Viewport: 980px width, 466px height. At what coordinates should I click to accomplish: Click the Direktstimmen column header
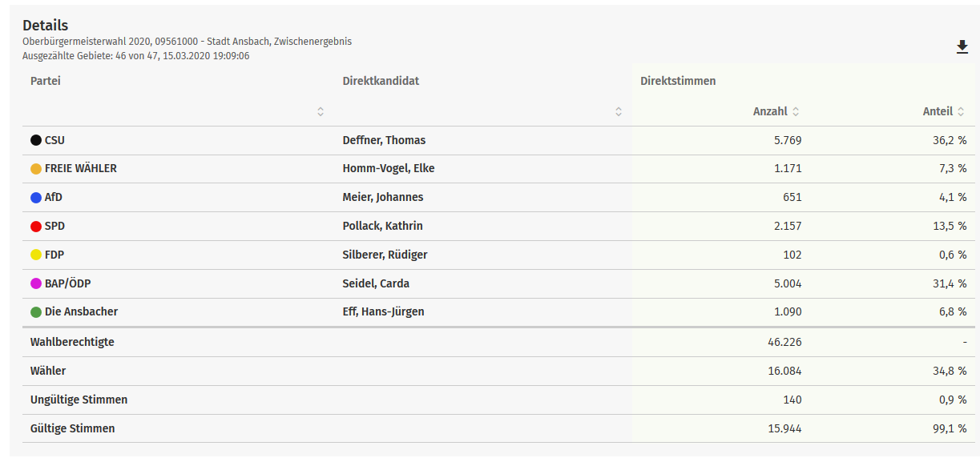678,81
